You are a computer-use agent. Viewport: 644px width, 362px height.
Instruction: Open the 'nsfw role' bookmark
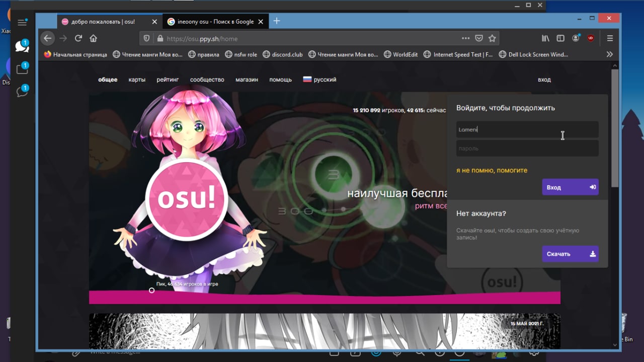point(241,54)
